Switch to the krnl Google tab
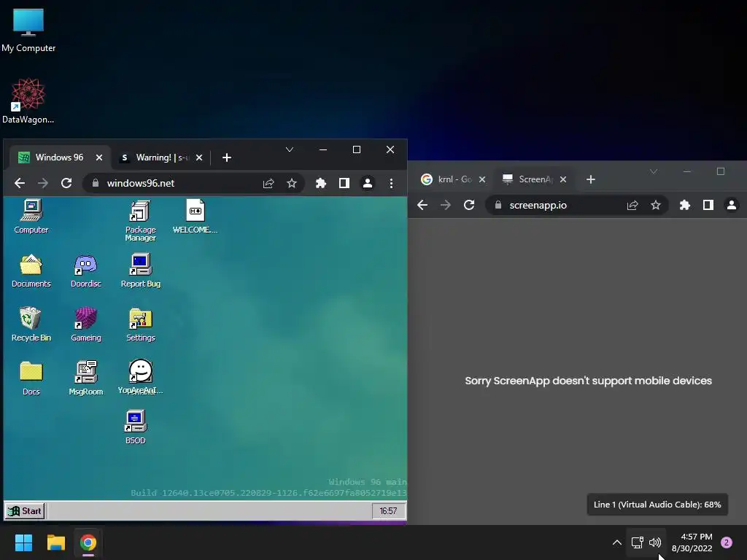This screenshot has width=747, height=560. (x=452, y=179)
